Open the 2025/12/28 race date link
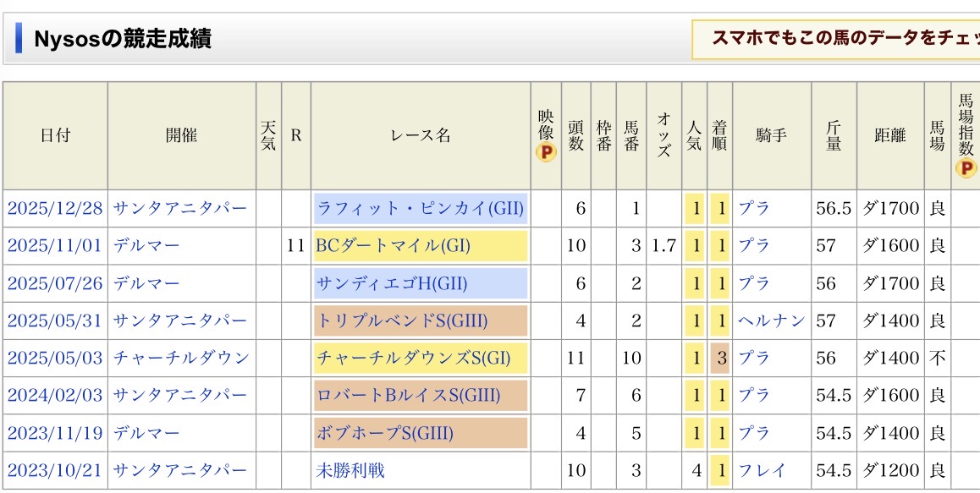 click(55, 209)
